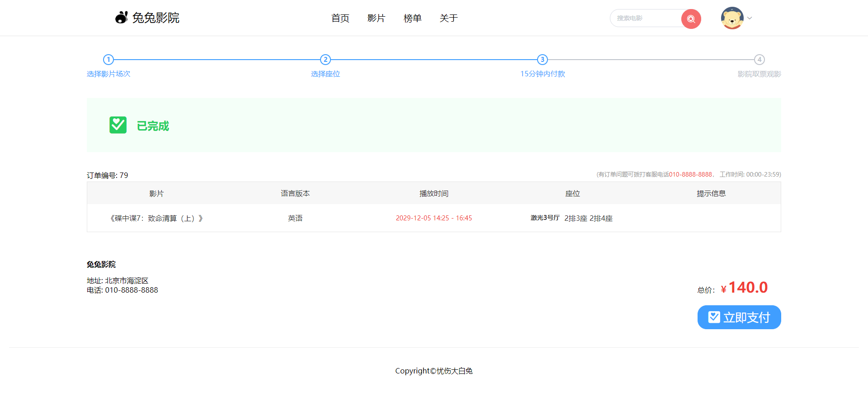Go to 首页 in the navigation
Viewport: 868px width, 415px height.
[x=340, y=18]
